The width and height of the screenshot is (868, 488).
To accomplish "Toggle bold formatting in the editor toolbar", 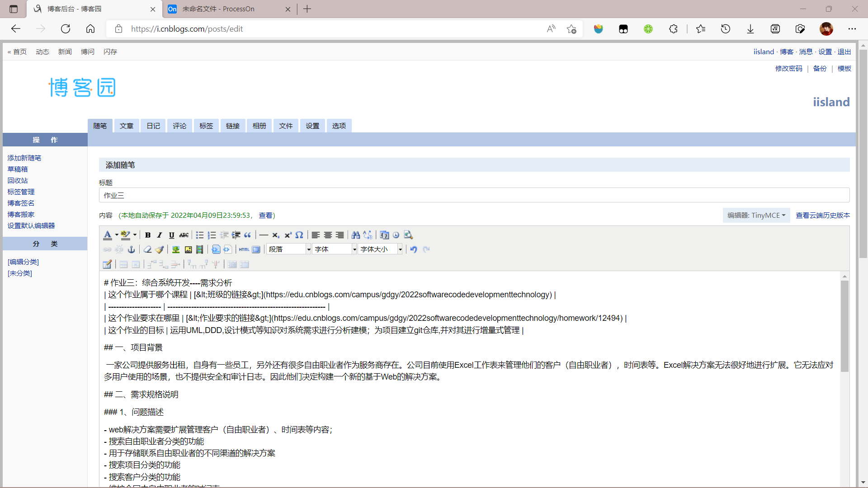I will point(148,235).
